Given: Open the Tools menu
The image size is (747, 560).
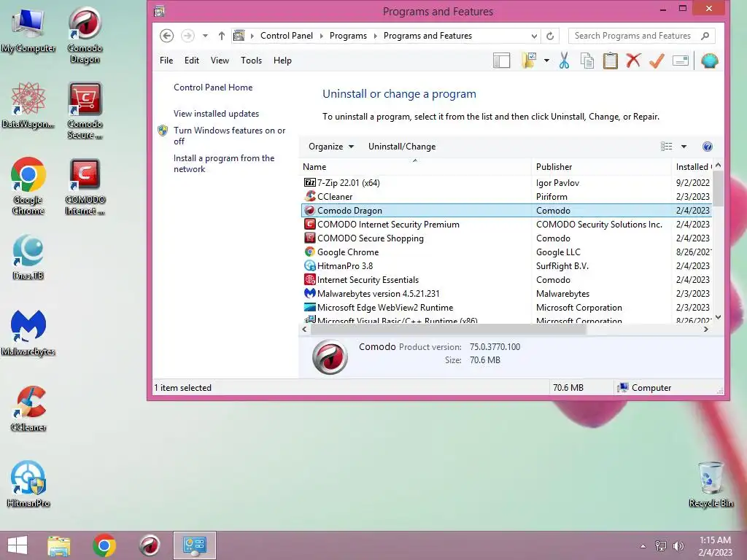Looking at the screenshot, I should 251,61.
